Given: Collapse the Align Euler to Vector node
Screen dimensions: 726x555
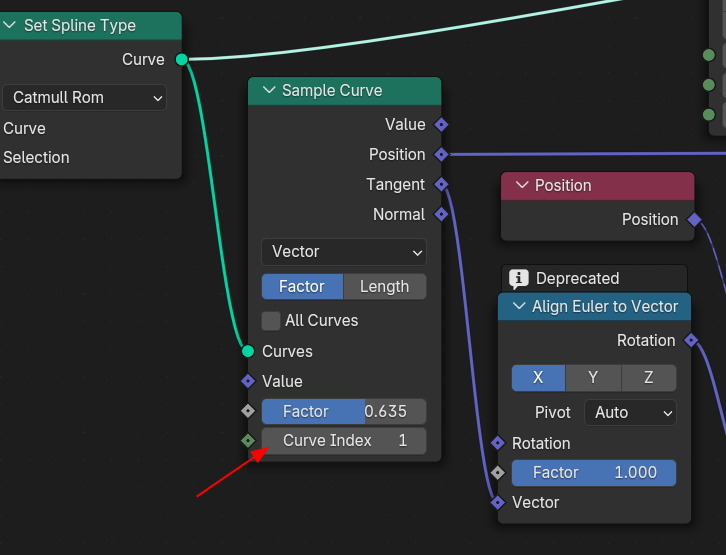Looking at the screenshot, I should click(519, 306).
